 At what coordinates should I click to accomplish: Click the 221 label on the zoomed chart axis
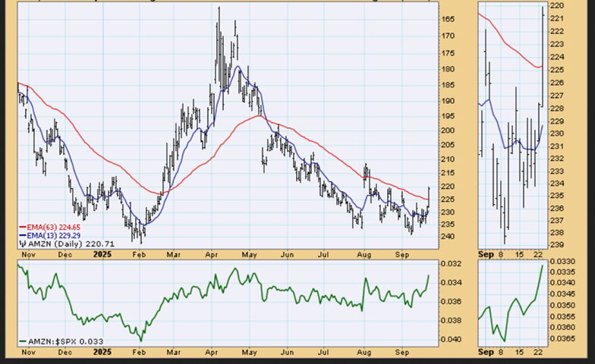[x=557, y=18]
